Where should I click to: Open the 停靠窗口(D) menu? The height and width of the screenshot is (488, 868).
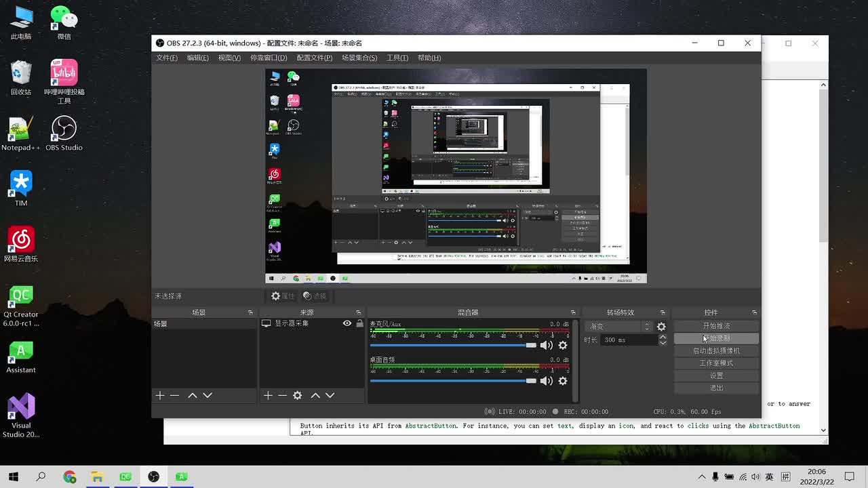pyautogui.click(x=269, y=58)
